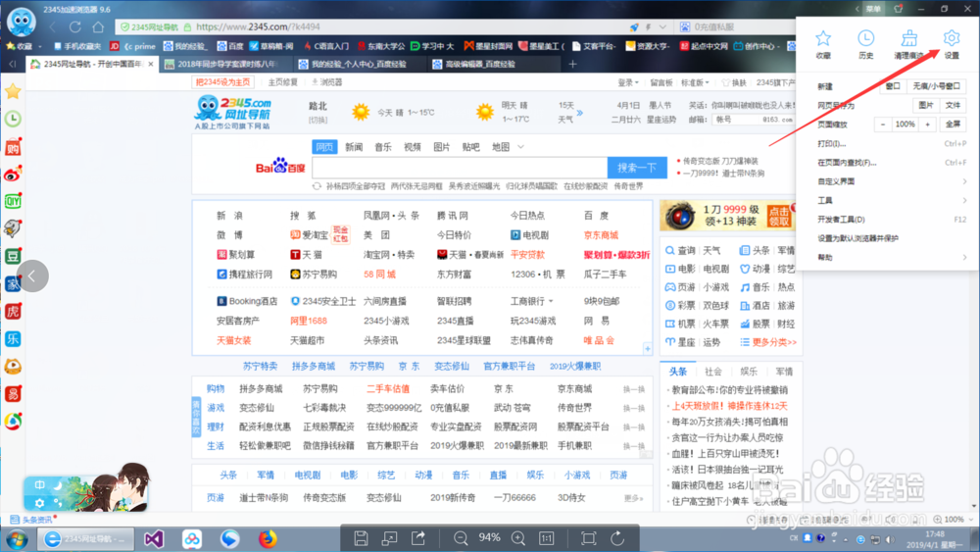980x552 pixels.
Task: Open 工商银行 dropdown arrow
Action: [x=551, y=301]
